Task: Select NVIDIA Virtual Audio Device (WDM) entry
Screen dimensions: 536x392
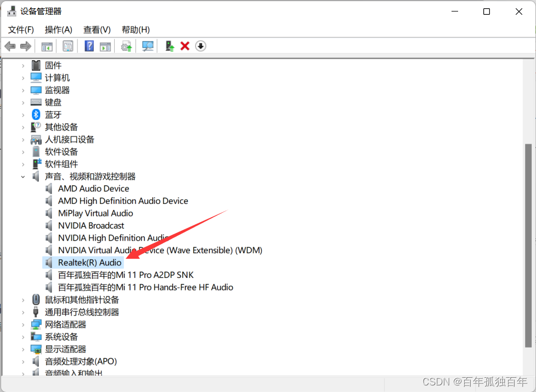Action: (160, 251)
